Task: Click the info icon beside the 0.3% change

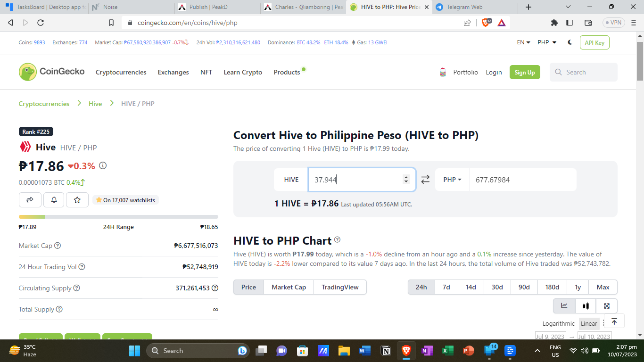Action: (x=103, y=165)
